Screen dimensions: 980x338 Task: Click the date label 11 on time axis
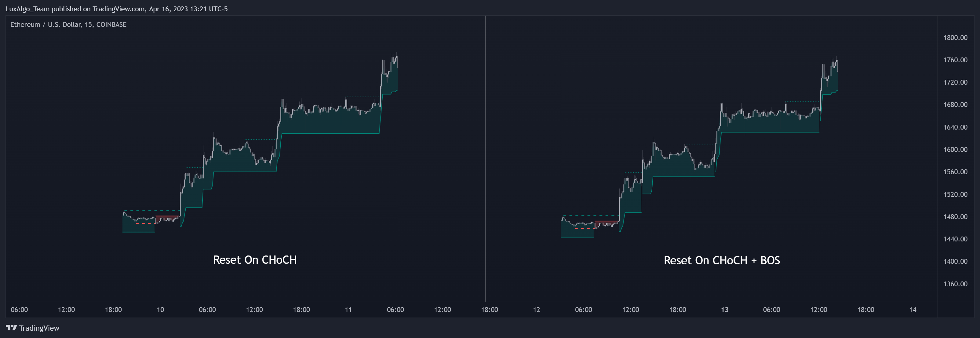(348, 310)
